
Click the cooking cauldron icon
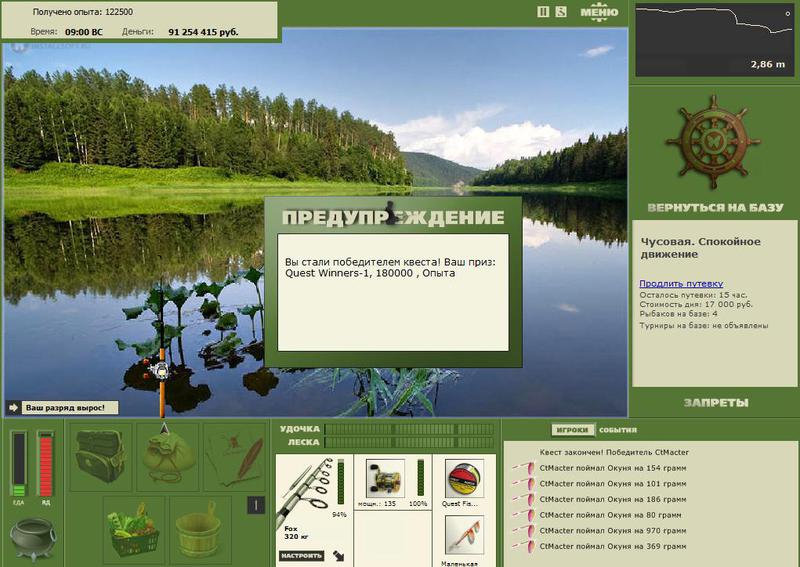[33, 539]
